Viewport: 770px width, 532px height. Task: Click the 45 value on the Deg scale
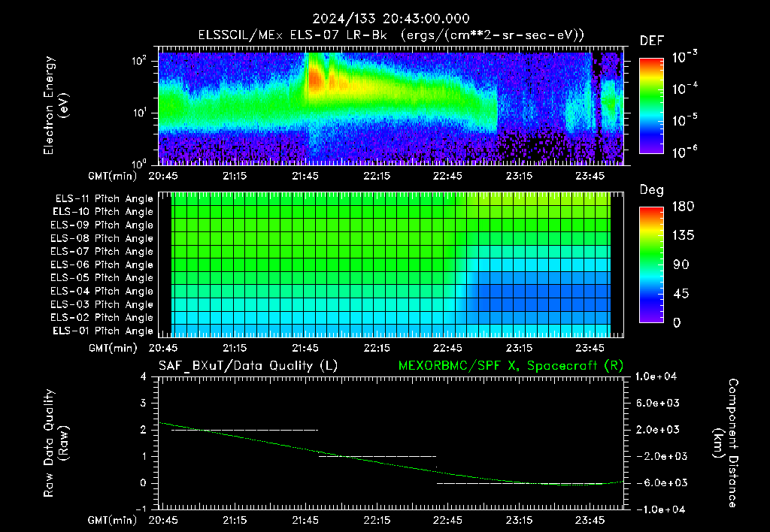(681, 294)
